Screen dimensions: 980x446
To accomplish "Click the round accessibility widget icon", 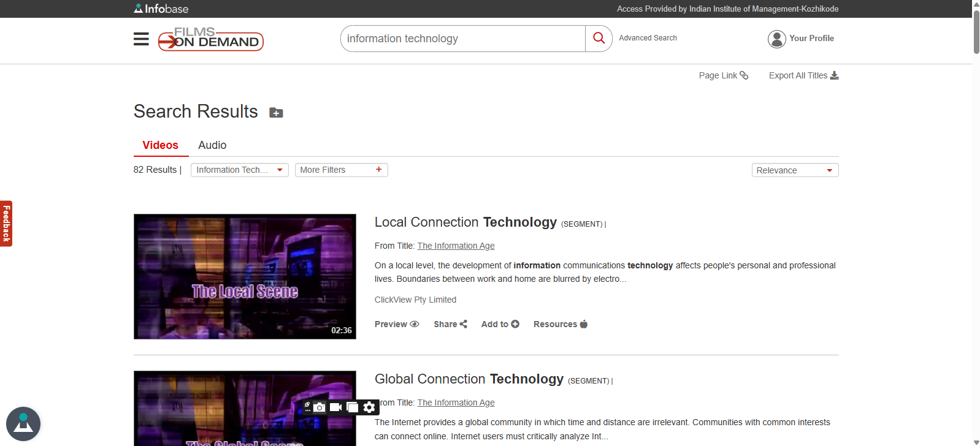I will [x=23, y=424].
